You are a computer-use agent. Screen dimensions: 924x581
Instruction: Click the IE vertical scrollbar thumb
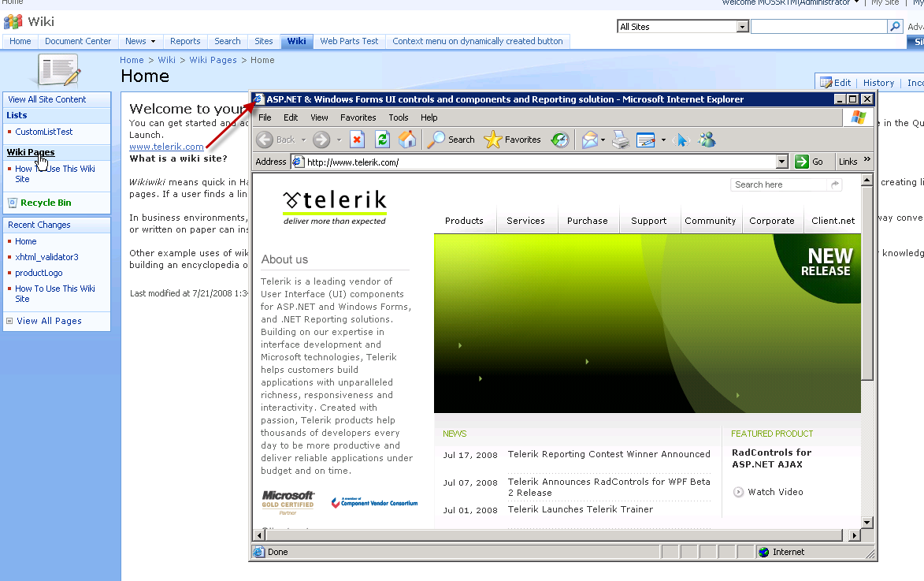click(866, 283)
